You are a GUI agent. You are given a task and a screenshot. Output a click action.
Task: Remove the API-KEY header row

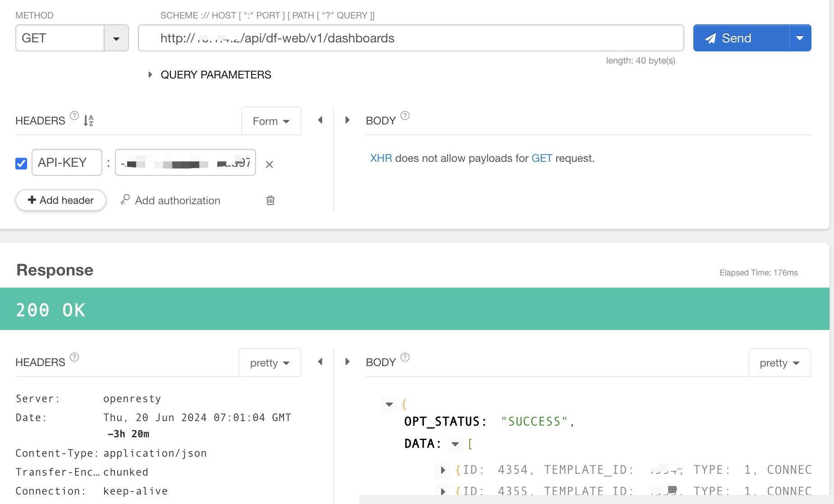pyautogui.click(x=269, y=165)
